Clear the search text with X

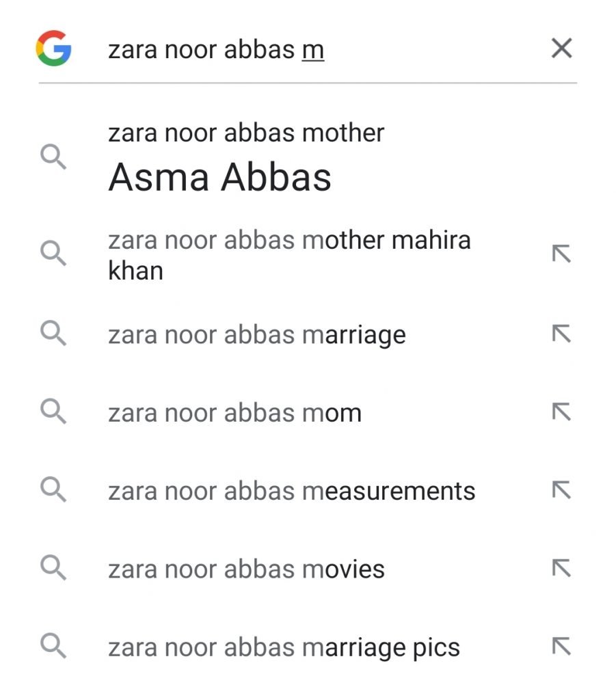[x=561, y=49]
